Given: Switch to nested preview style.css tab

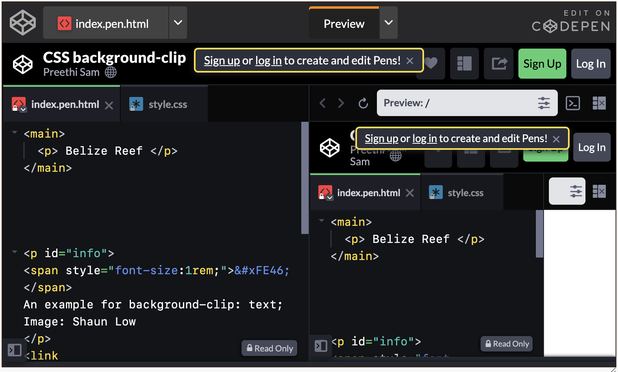Looking at the screenshot, I should 462,193.
